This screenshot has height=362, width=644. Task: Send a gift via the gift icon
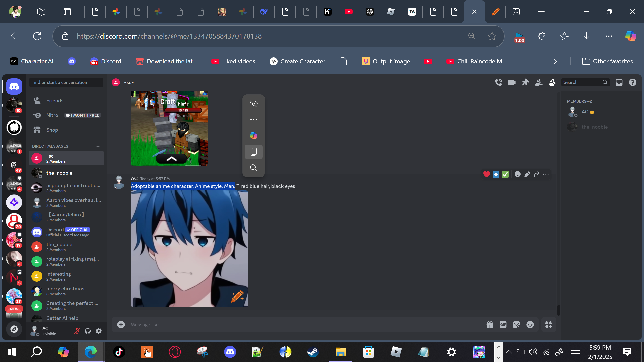pos(490,325)
